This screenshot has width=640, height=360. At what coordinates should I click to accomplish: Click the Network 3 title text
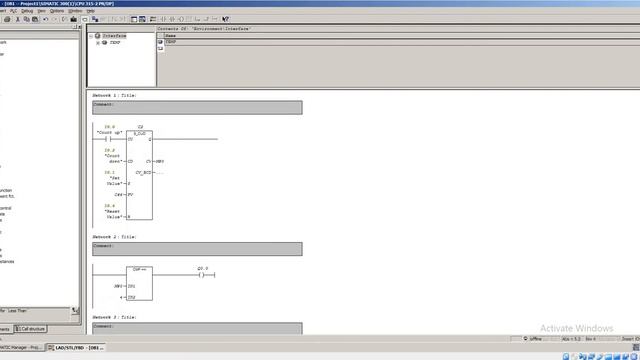pos(114,318)
